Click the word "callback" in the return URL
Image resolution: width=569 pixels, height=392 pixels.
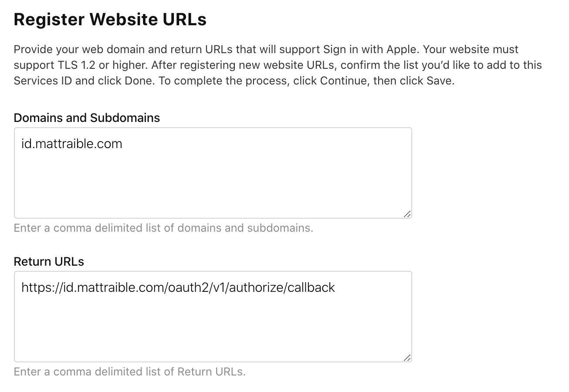(312, 287)
